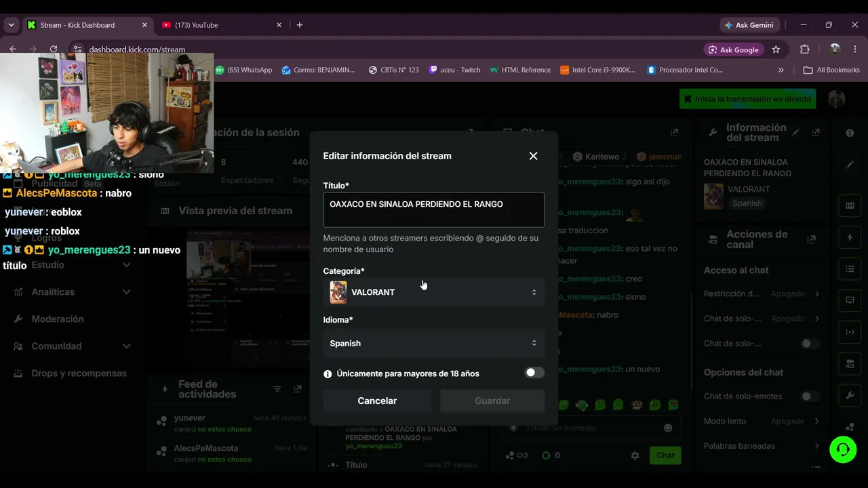
Task: Open the aceu - Twitch bookmark
Action: click(x=455, y=70)
